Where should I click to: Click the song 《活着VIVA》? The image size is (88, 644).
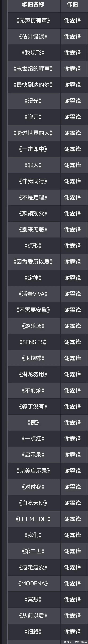[x=33, y=294]
